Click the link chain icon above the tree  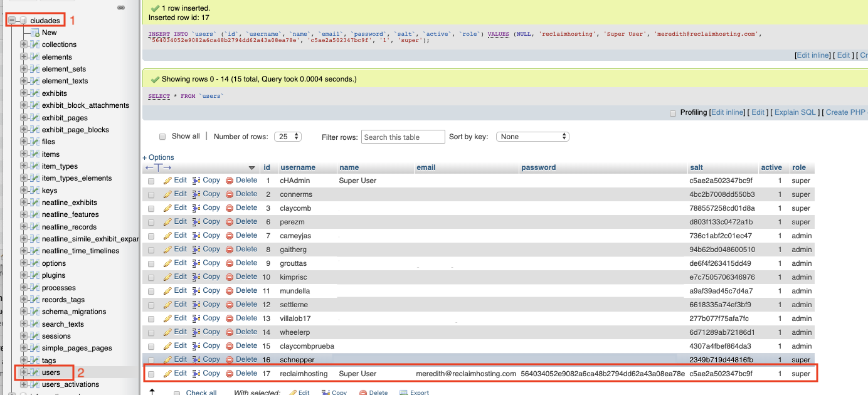pyautogui.click(x=121, y=8)
